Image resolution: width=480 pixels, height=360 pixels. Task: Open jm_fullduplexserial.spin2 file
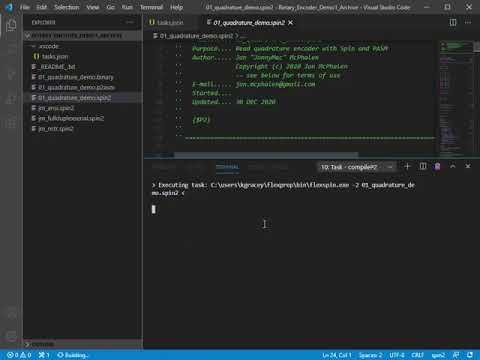point(83,118)
